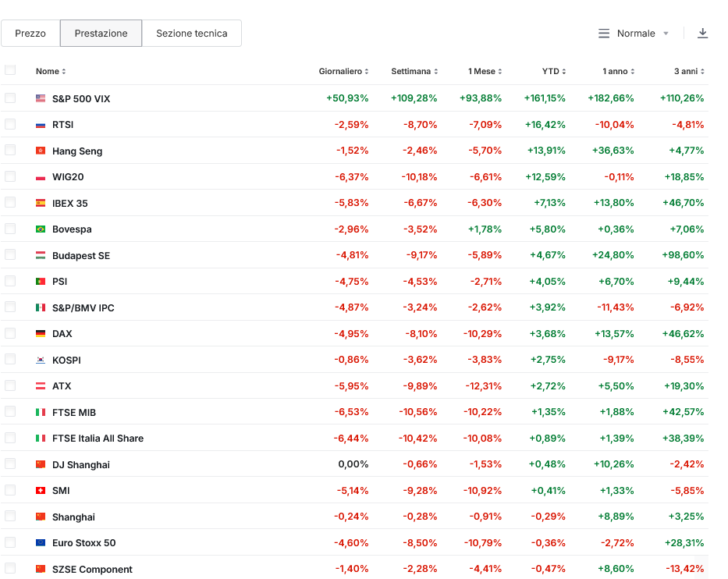Sort by Settimana column
Screen dimensions: 728x579
pyautogui.click(x=414, y=72)
